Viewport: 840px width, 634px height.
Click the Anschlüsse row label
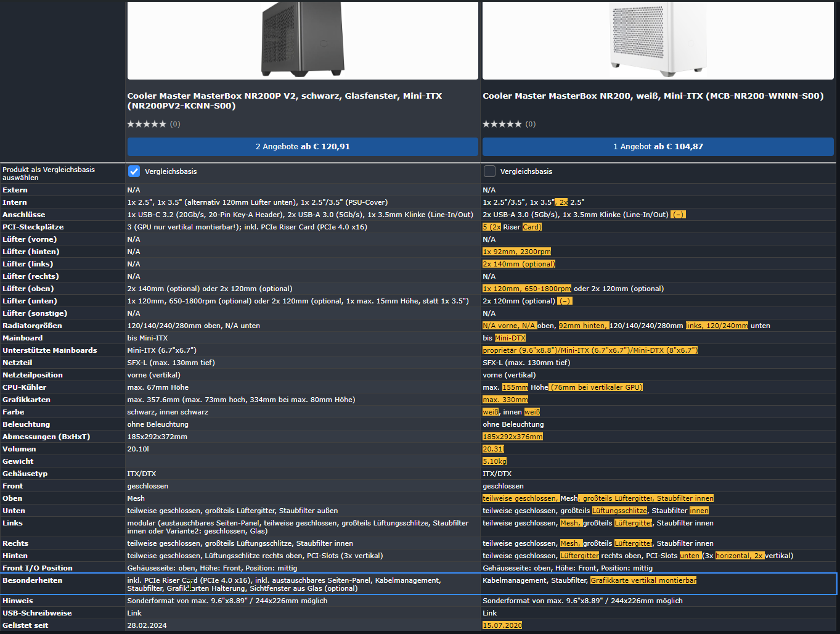coord(24,215)
